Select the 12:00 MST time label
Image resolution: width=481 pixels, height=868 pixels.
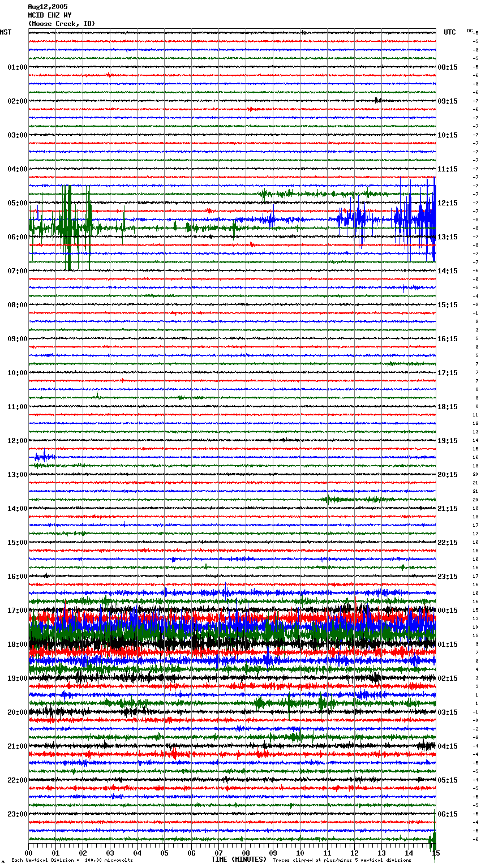(18, 441)
